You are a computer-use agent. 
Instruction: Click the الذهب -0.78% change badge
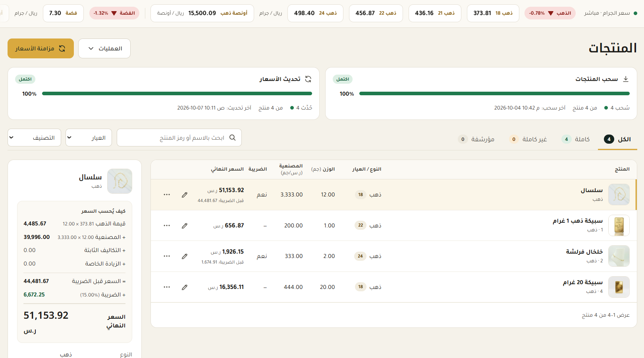550,13
